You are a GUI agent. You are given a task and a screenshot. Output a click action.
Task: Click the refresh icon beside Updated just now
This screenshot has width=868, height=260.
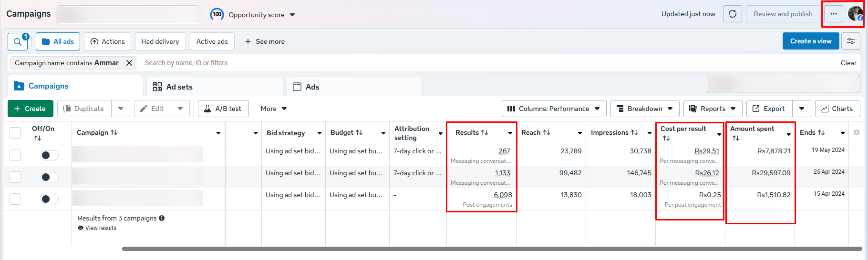tap(733, 14)
